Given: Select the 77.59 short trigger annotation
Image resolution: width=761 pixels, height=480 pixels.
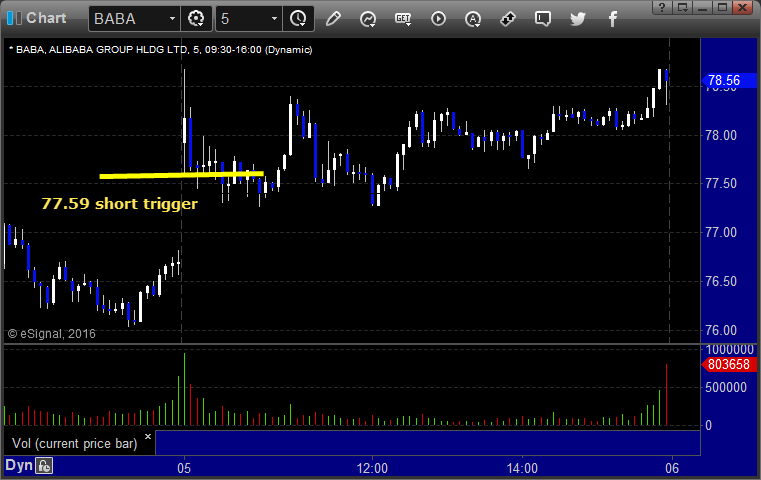Looking at the screenshot, I should 119,203.
